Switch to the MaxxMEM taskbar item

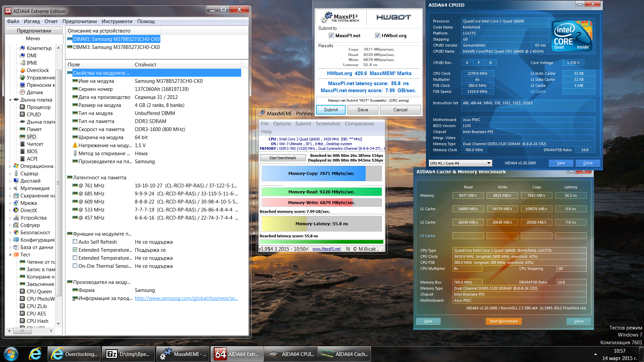pos(183,354)
